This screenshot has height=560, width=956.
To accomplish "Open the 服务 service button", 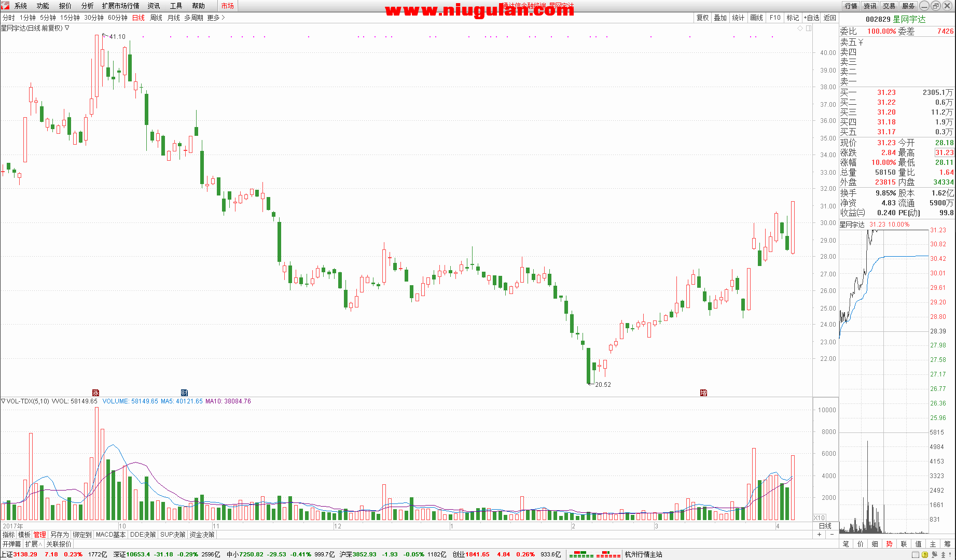I will pos(908,6).
